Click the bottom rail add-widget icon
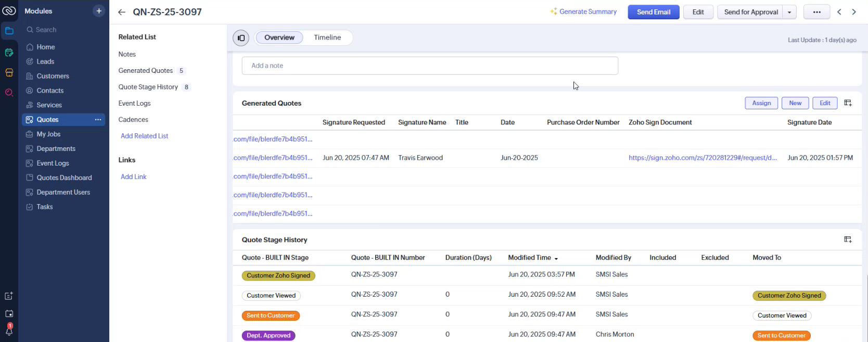Screen dimensions: 868x342 9,296
